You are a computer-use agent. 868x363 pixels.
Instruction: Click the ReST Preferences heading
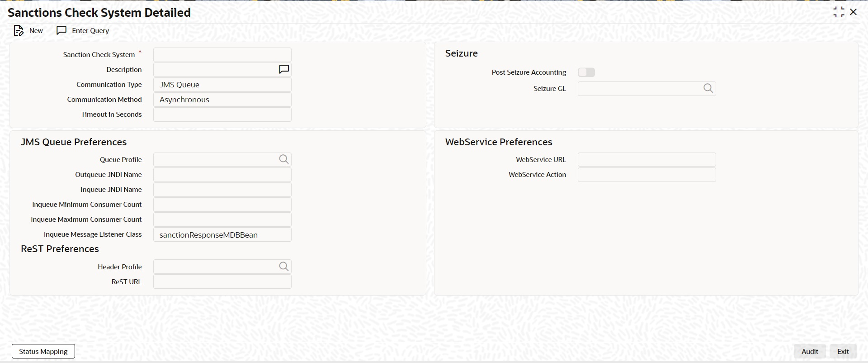click(x=60, y=249)
